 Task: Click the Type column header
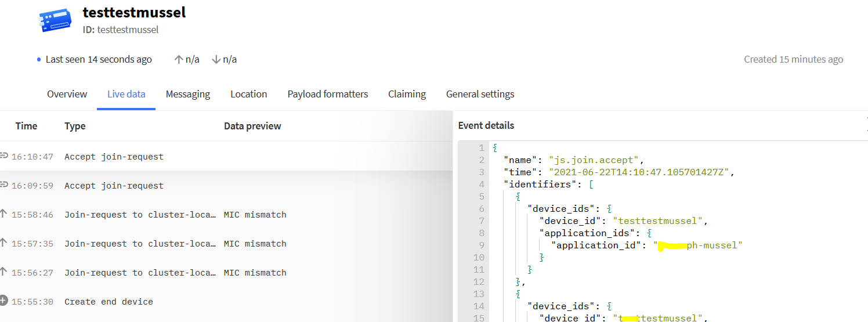point(75,126)
